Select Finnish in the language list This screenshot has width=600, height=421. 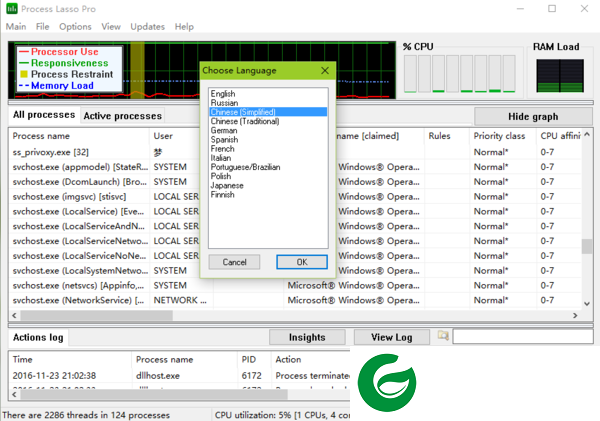268,195
